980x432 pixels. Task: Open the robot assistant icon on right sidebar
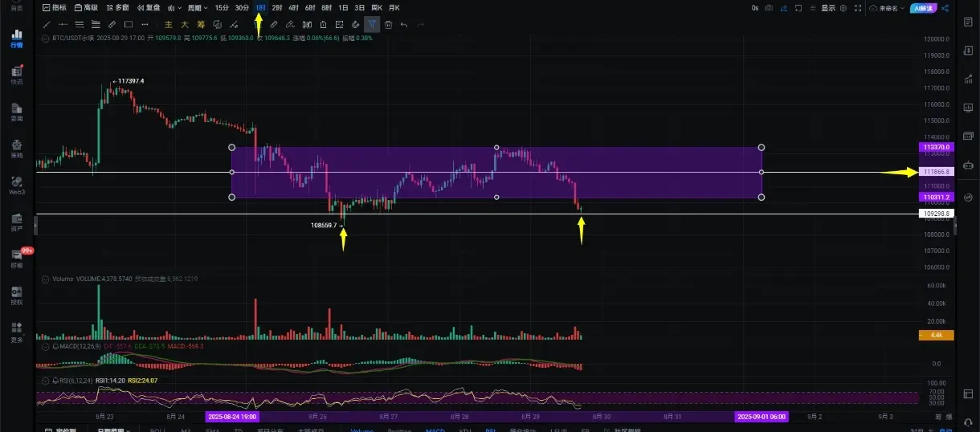[966, 166]
